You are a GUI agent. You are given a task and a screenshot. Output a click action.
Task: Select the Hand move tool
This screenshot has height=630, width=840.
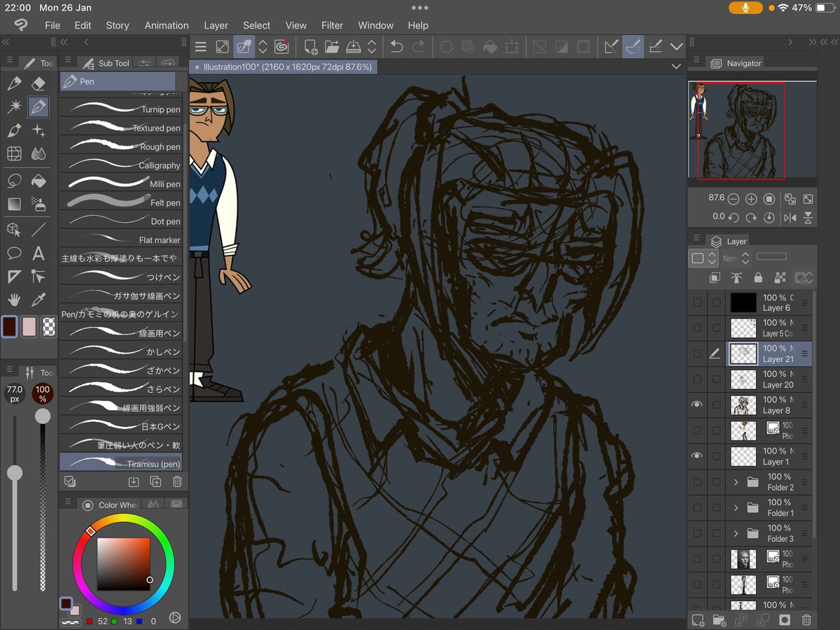[x=14, y=300]
